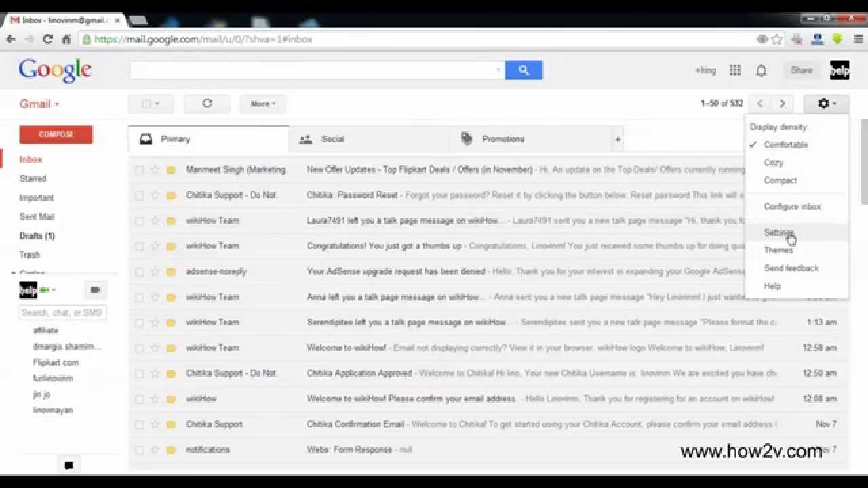Open the +king profile link
The height and width of the screenshot is (488, 868).
point(705,70)
